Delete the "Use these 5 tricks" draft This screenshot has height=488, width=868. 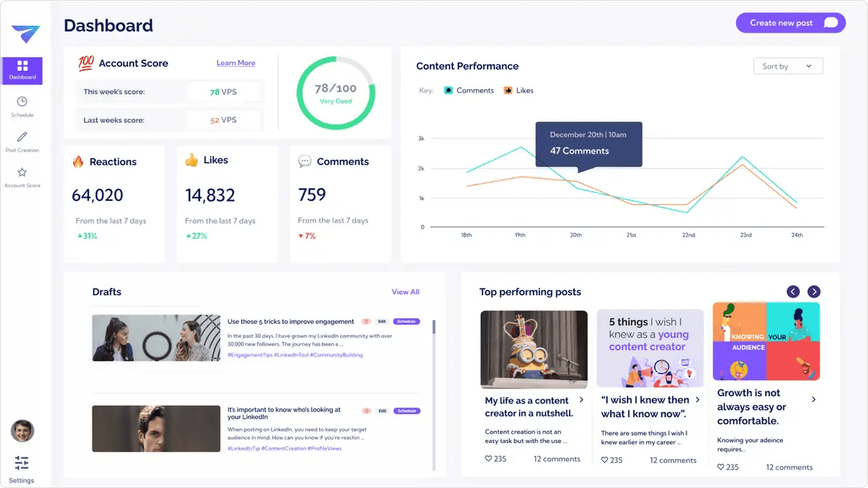pos(366,322)
